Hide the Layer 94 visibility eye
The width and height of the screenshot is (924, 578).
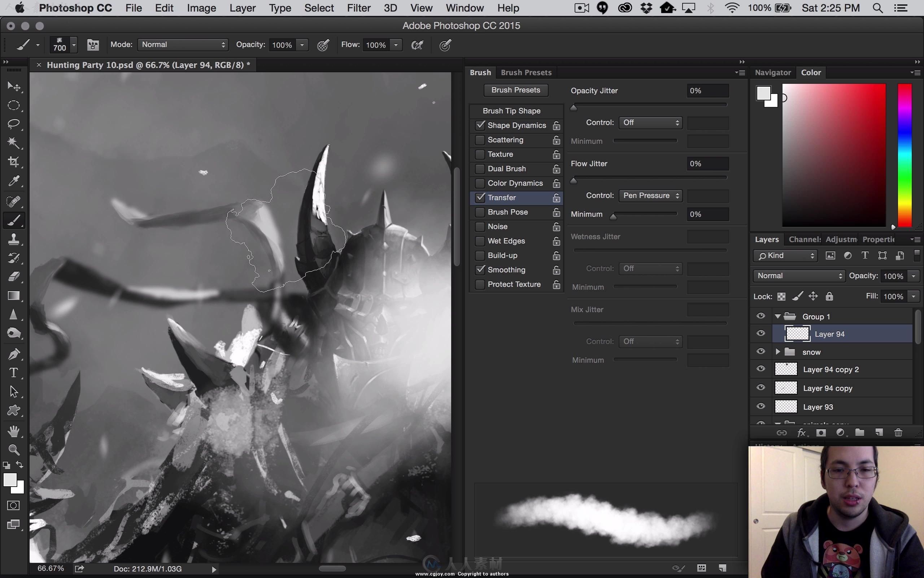pos(760,333)
